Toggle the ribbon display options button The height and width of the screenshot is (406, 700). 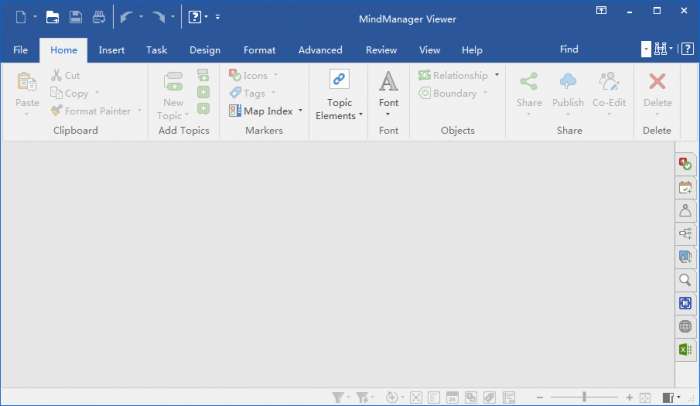coord(601,10)
